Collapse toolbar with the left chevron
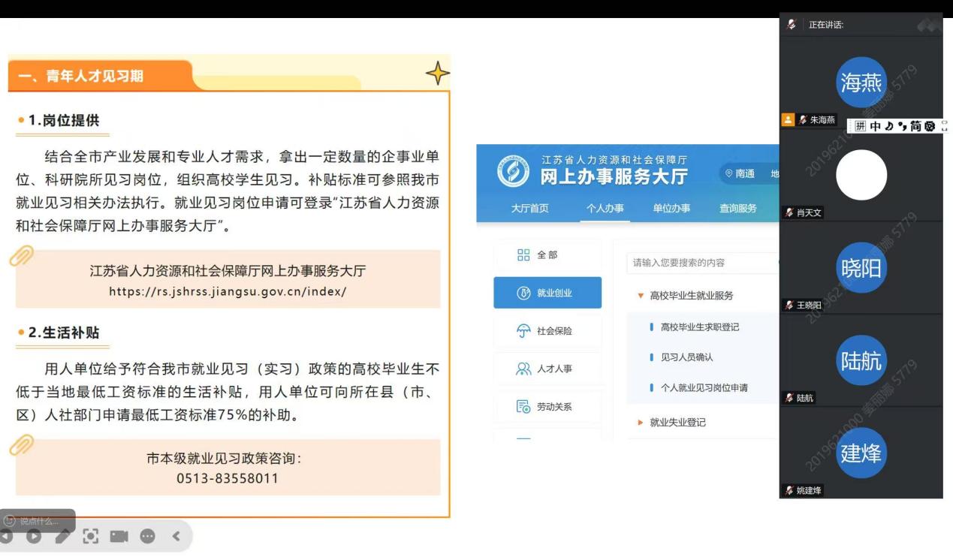This screenshot has width=953, height=560. (x=176, y=536)
